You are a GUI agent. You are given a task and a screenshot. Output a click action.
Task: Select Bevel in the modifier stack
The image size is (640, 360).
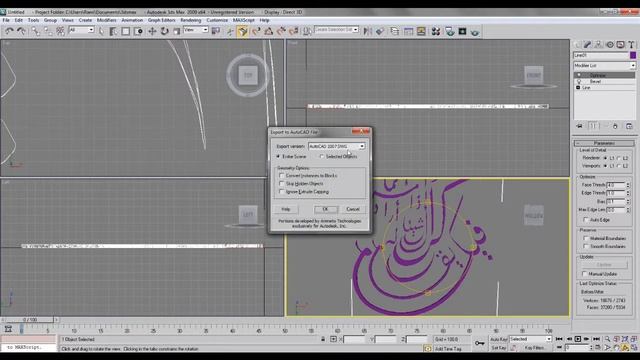tap(595, 82)
